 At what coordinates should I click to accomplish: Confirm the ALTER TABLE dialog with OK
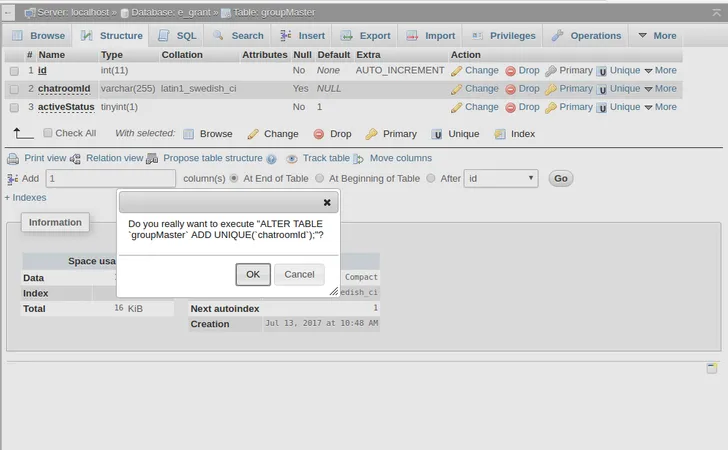click(x=253, y=275)
